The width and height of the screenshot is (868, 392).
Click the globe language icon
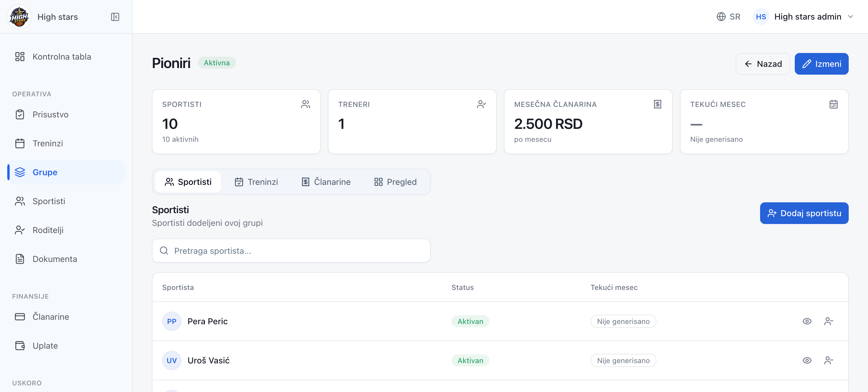[x=721, y=17]
